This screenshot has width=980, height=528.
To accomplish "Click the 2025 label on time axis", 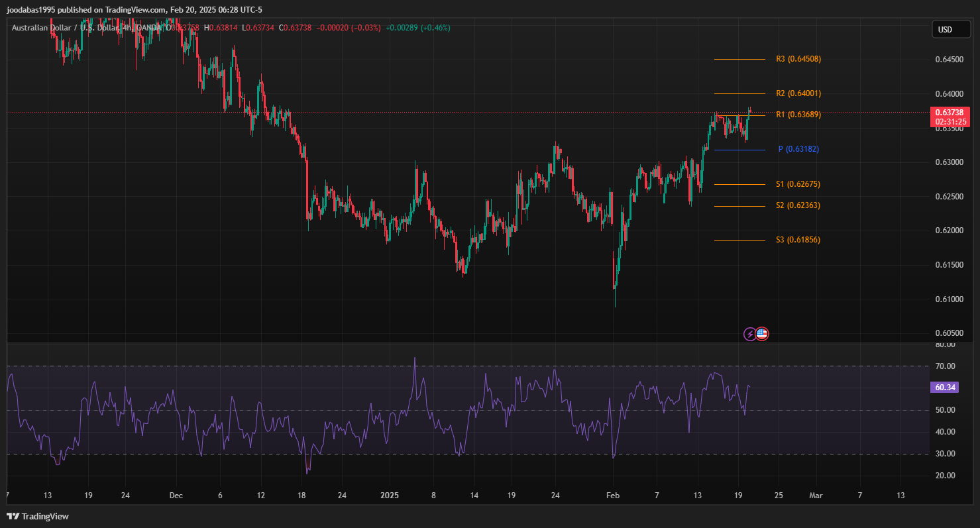I will click(389, 495).
